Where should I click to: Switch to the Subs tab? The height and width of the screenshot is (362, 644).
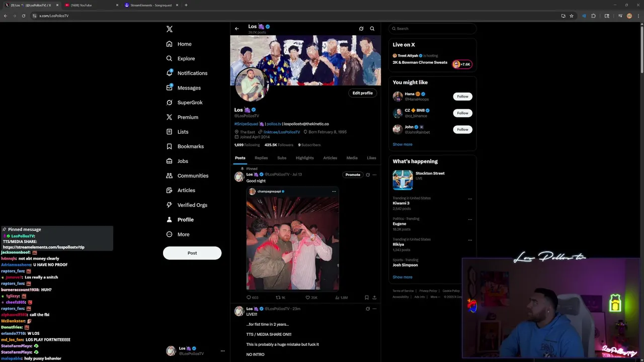pyautogui.click(x=282, y=158)
